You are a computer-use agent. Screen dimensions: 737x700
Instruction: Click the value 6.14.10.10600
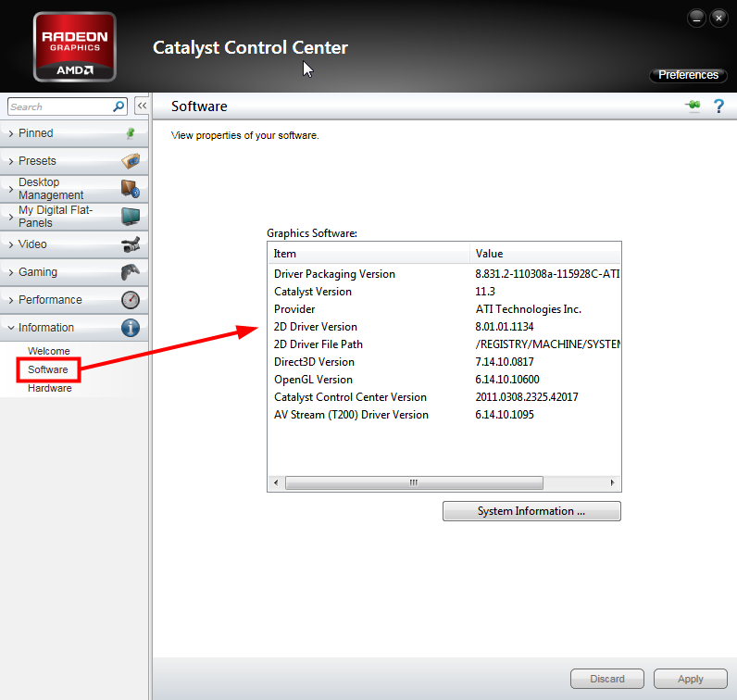coord(507,380)
